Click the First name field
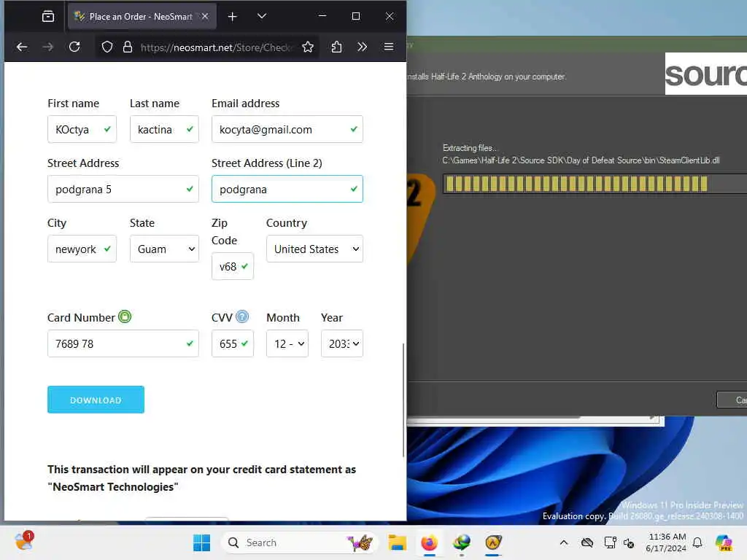The height and width of the screenshot is (560, 747). pos(82,129)
